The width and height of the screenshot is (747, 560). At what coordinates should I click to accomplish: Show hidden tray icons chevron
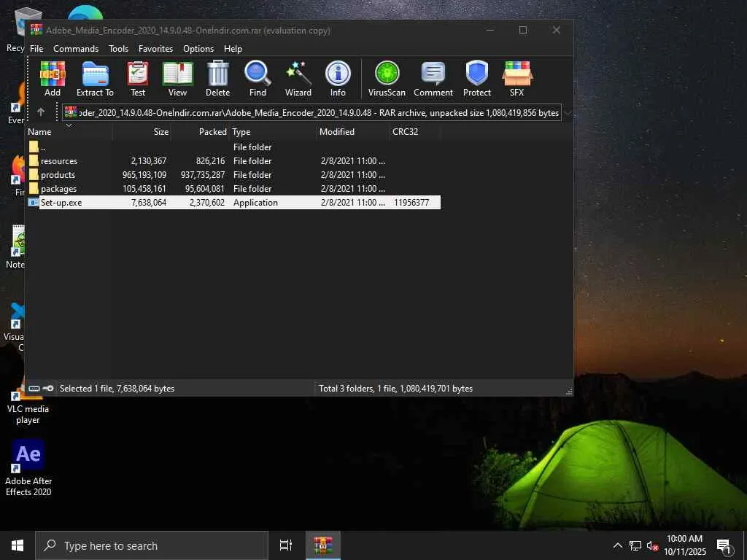(617, 545)
